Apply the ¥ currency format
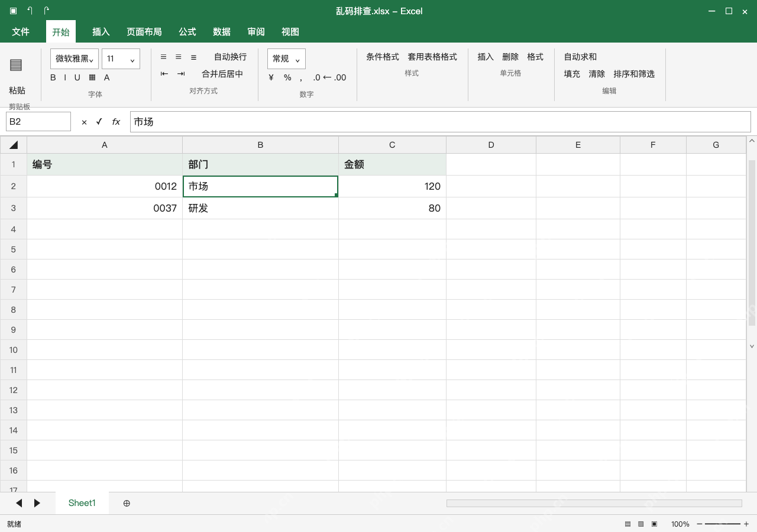The width and height of the screenshot is (757, 532). coord(271,77)
